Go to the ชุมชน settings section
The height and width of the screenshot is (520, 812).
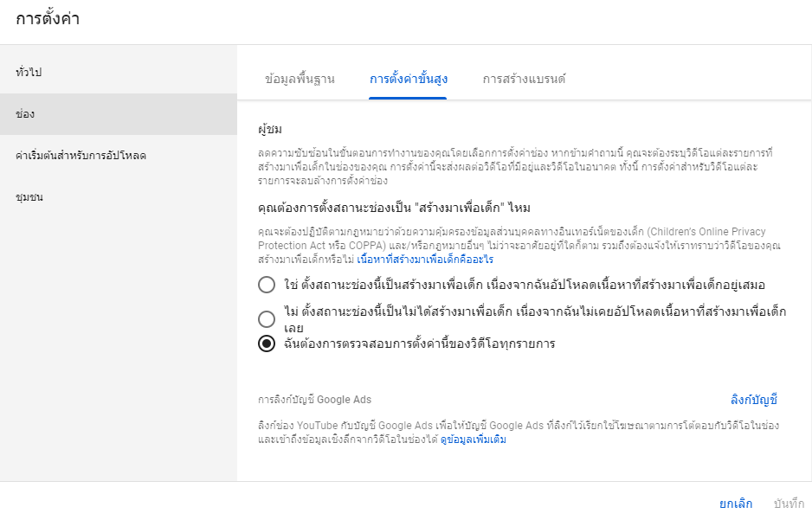coord(29,197)
